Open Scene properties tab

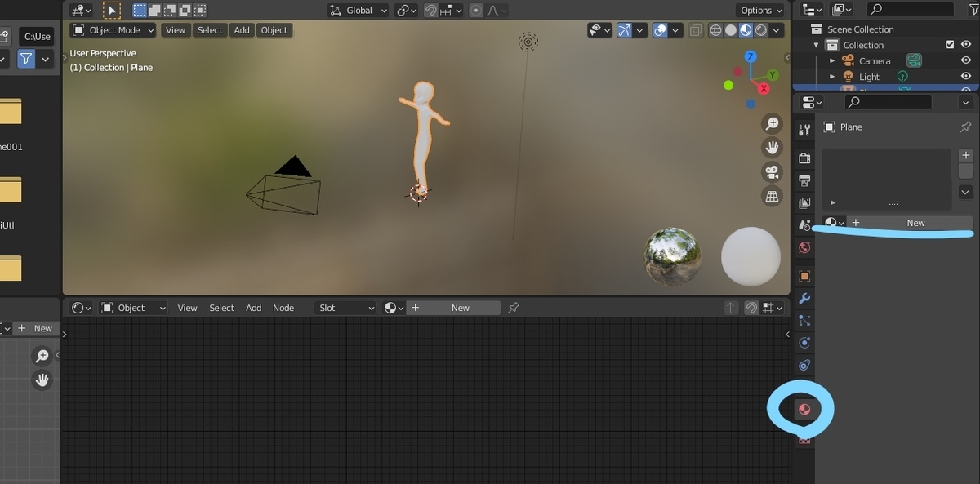click(804, 224)
